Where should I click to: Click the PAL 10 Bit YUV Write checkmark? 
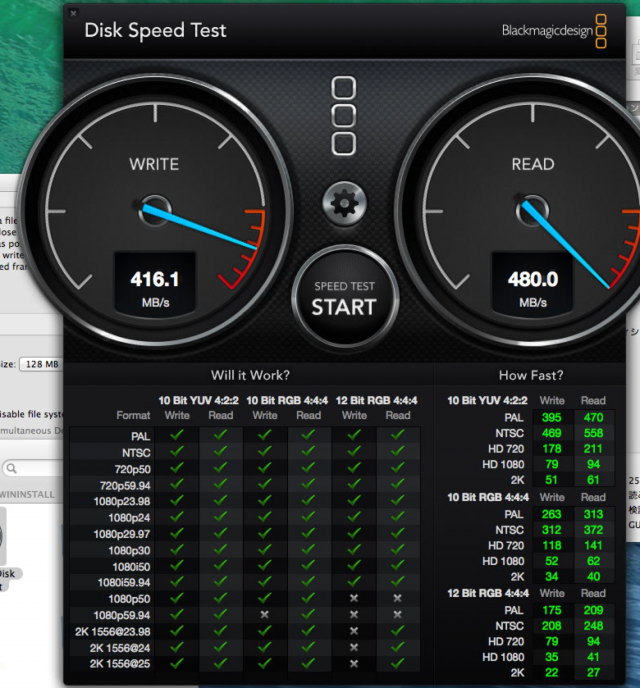click(x=177, y=435)
